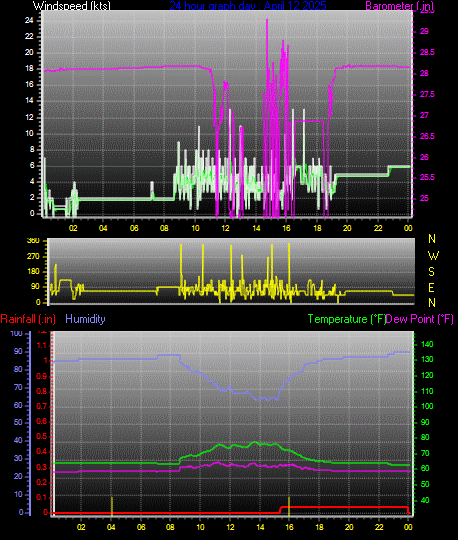The image size is (458, 540).
Task: Click the 180 value on wind direction axis
Action: coord(33,271)
